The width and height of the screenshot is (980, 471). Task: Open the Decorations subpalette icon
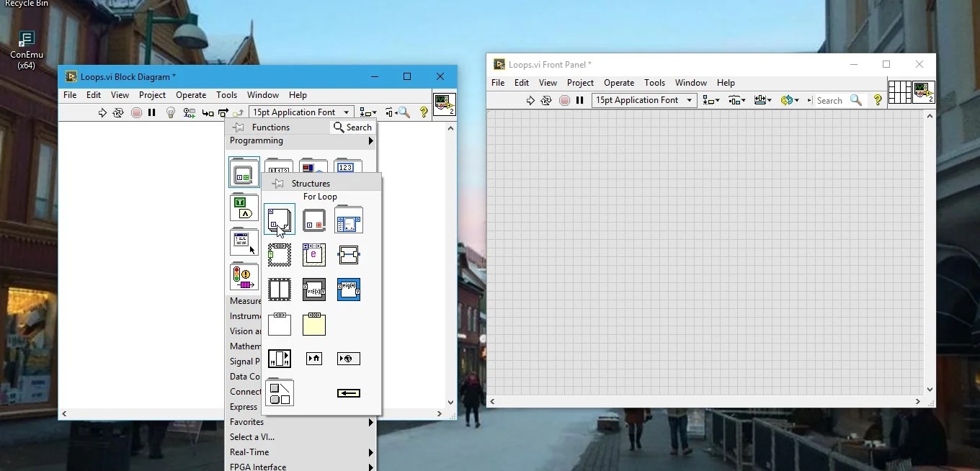[279, 392]
